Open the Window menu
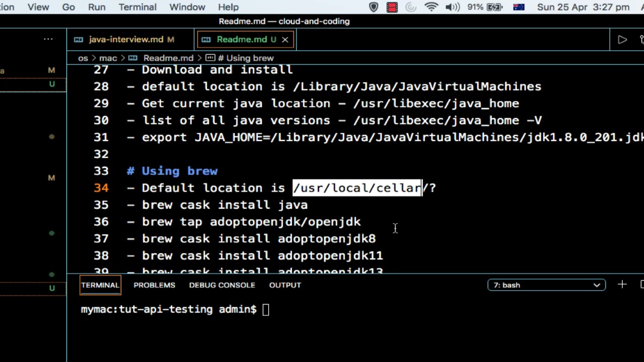The width and height of the screenshot is (644, 362). click(187, 7)
